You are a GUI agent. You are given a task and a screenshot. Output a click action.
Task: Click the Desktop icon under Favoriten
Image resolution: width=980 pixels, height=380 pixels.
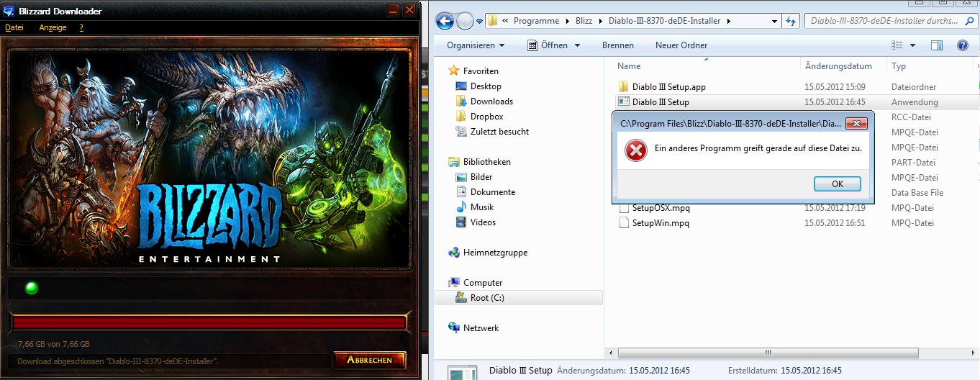pyautogui.click(x=461, y=86)
